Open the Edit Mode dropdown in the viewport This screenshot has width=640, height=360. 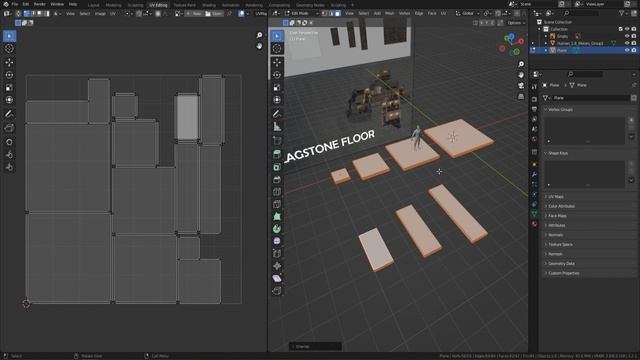(x=302, y=13)
